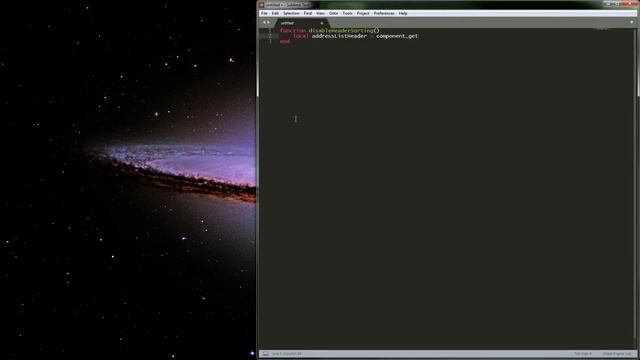The width and height of the screenshot is (640, 360).
Task: Click the 'function' keyword in line 1
Action: (293, 31)
